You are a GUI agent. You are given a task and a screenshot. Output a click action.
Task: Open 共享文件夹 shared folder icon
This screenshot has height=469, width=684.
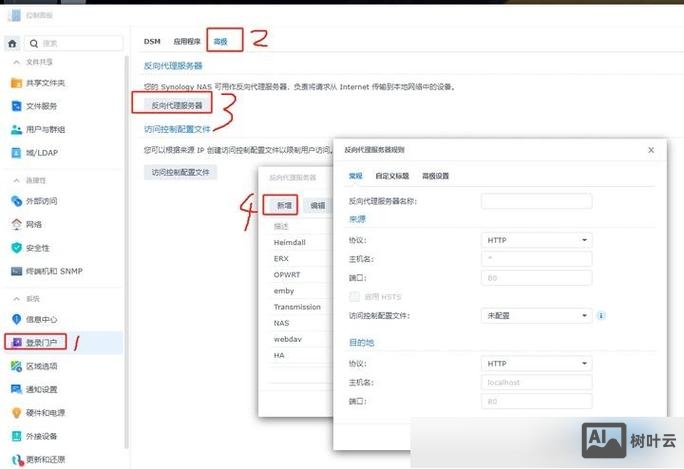coord(16,83)
